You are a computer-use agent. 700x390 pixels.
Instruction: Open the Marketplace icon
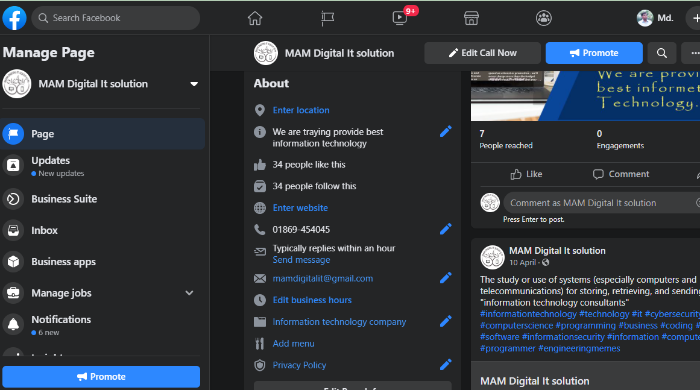coord(471,18)
